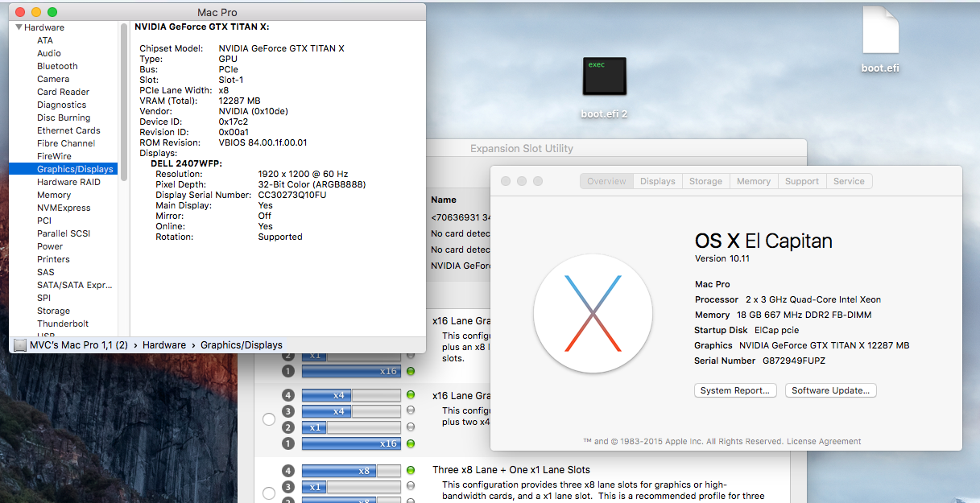This screenshot has height=503, width=980.
Task: Select Storage in the System Information sidebar
Action: tap(53, 311)
